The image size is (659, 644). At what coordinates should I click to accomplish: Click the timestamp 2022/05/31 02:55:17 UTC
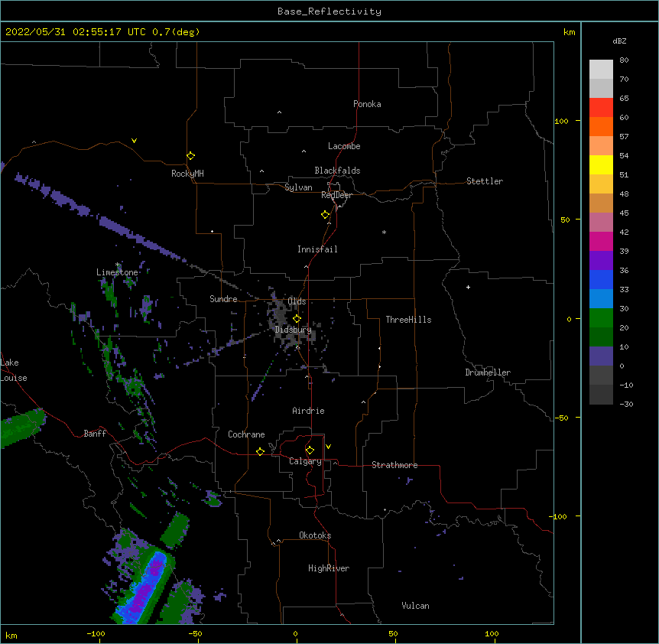point(76,32)
